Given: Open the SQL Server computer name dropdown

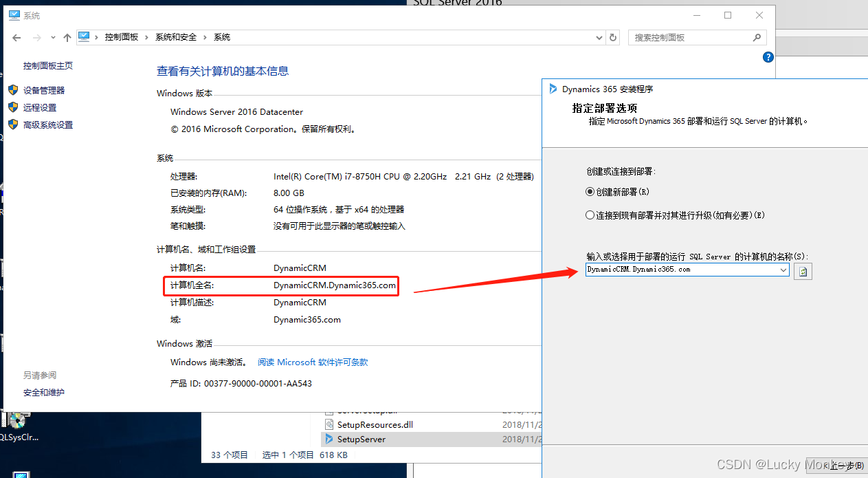Looking at the screenshot, I should (x=783, y=270).
